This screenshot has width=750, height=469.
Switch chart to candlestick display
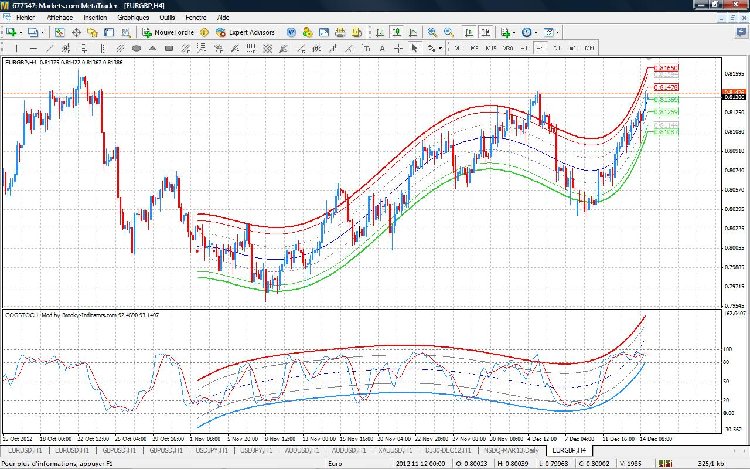tap(395, 32)
